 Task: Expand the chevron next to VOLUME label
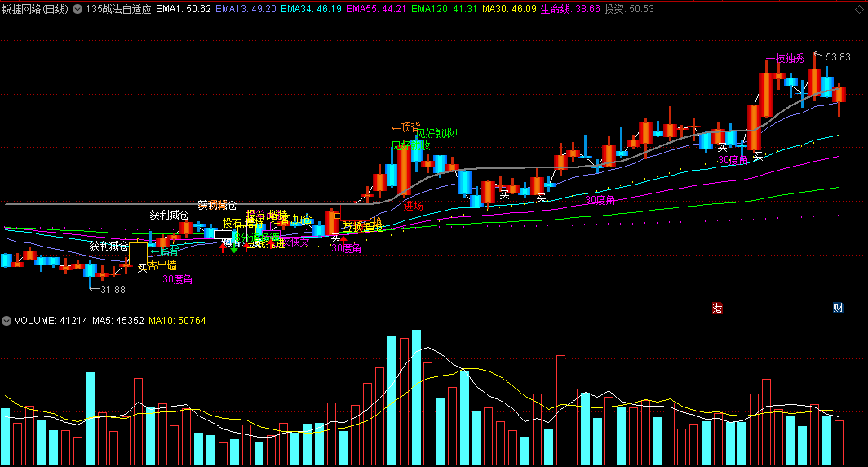7,321
